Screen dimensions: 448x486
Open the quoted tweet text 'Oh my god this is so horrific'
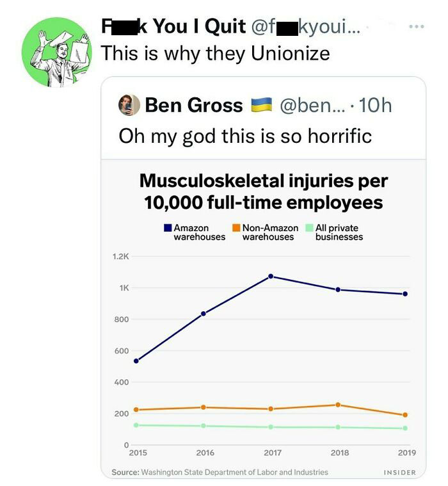(245, 136)
